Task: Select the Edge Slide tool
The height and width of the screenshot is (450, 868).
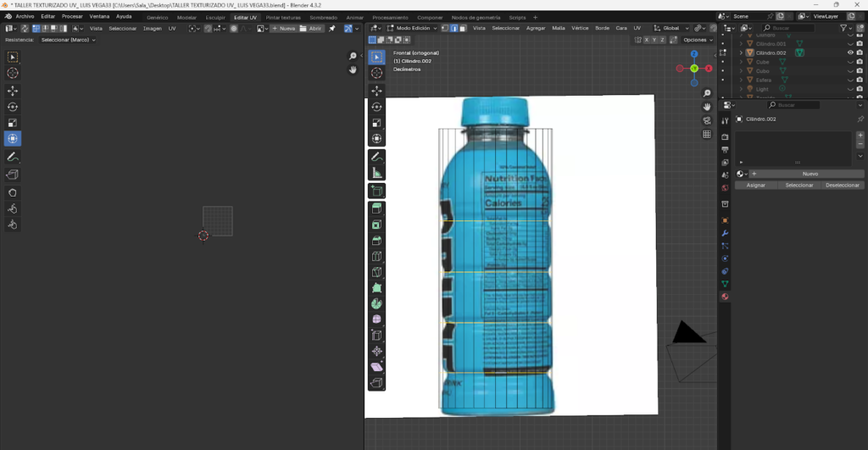Action: coord(376,336)
